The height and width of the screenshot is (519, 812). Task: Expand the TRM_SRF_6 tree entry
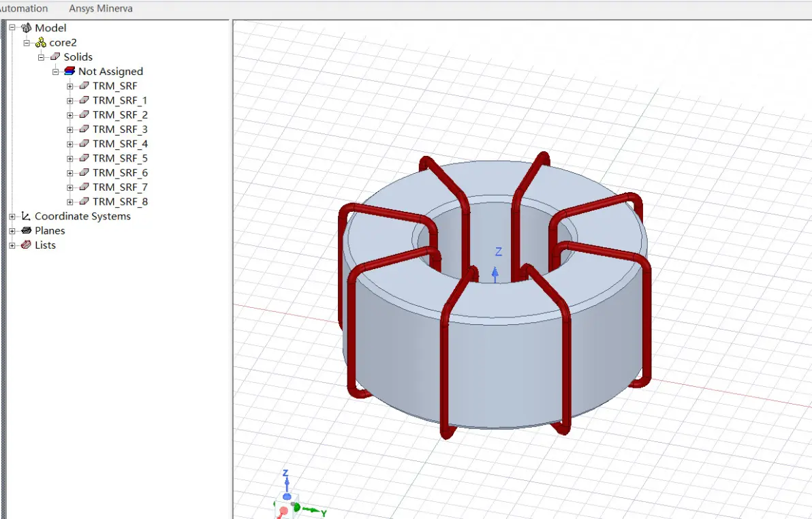[70, 173]
